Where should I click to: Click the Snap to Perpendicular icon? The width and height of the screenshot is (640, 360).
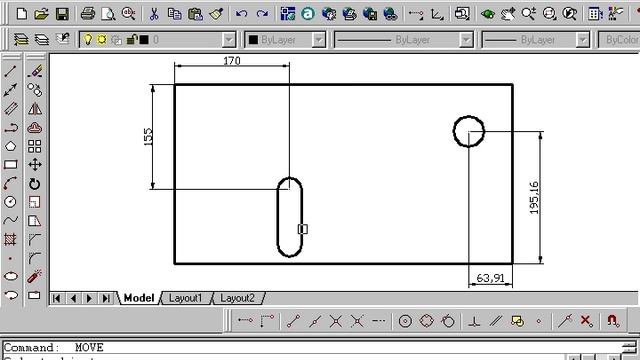pyautogui.click(x=474, y=321)
